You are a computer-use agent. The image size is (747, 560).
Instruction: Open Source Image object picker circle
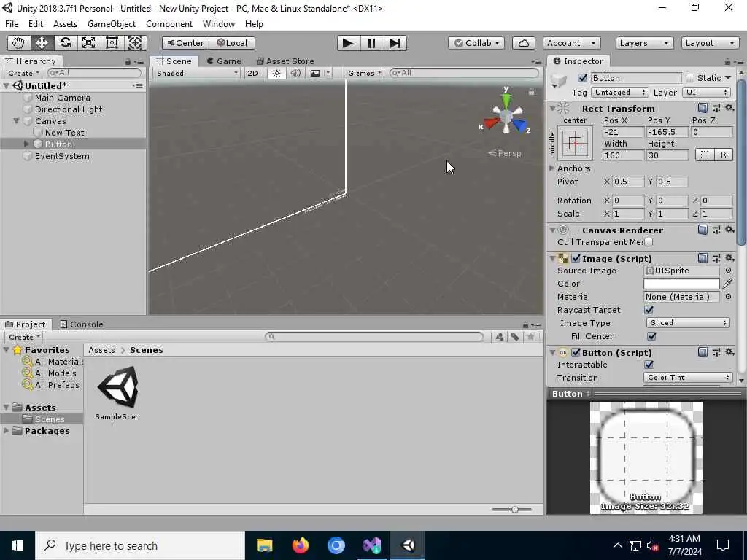(728, 271)
